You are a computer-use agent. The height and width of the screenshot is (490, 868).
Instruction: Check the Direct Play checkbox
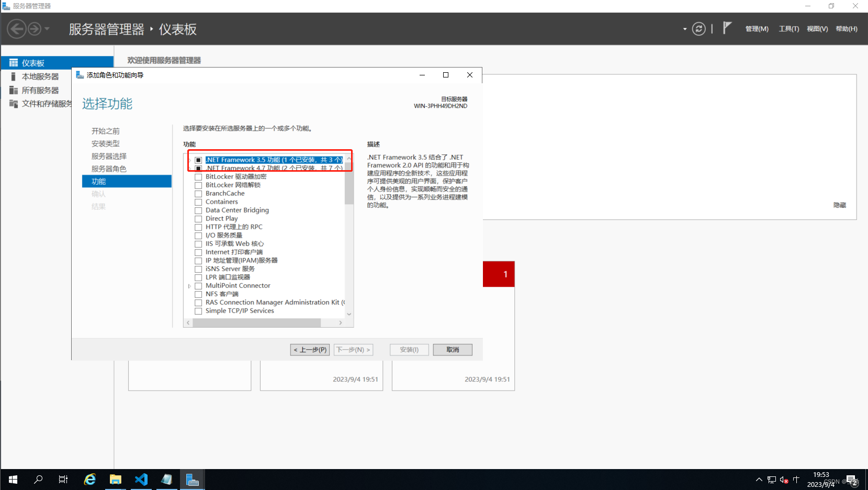[198, 219]
